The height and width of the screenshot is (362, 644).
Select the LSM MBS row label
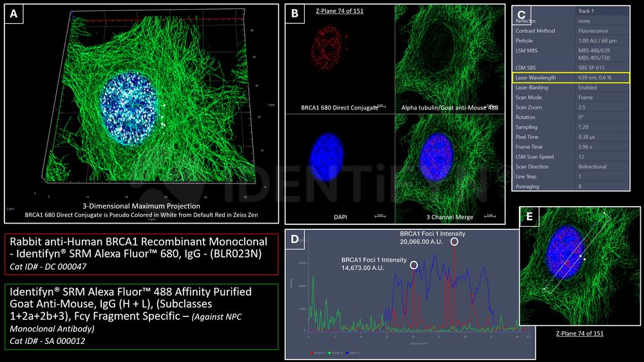click(x=527, y=50)
